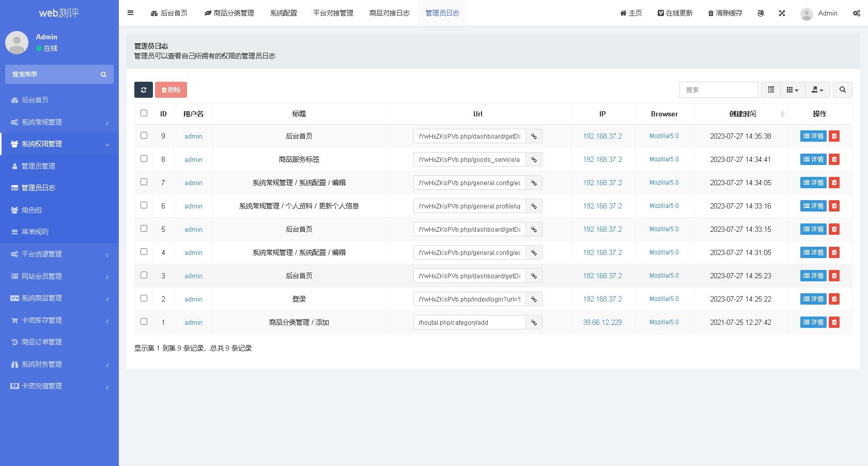Click the refresh table button
The width and height of the screenshot is (868, 466).
point(144,89)
